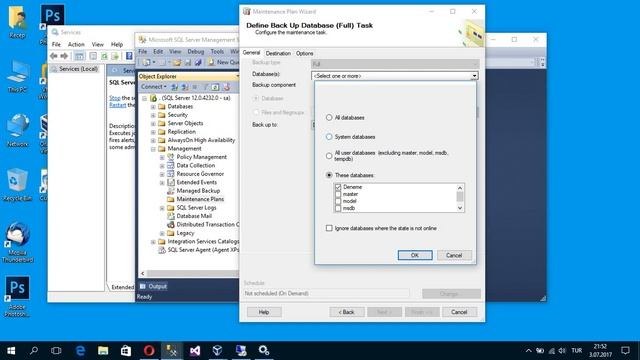Open File Explorer from the taskbar
Screen dimensions: 640x360
click(103, 351)
